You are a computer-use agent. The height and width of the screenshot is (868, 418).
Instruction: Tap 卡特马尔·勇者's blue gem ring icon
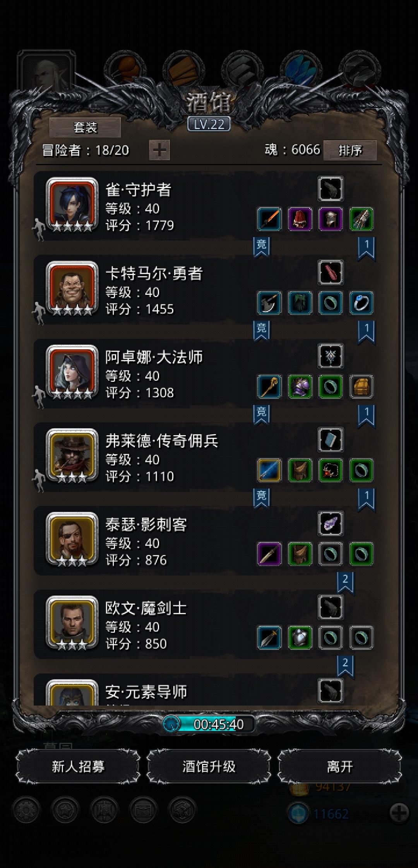[361, 302]
